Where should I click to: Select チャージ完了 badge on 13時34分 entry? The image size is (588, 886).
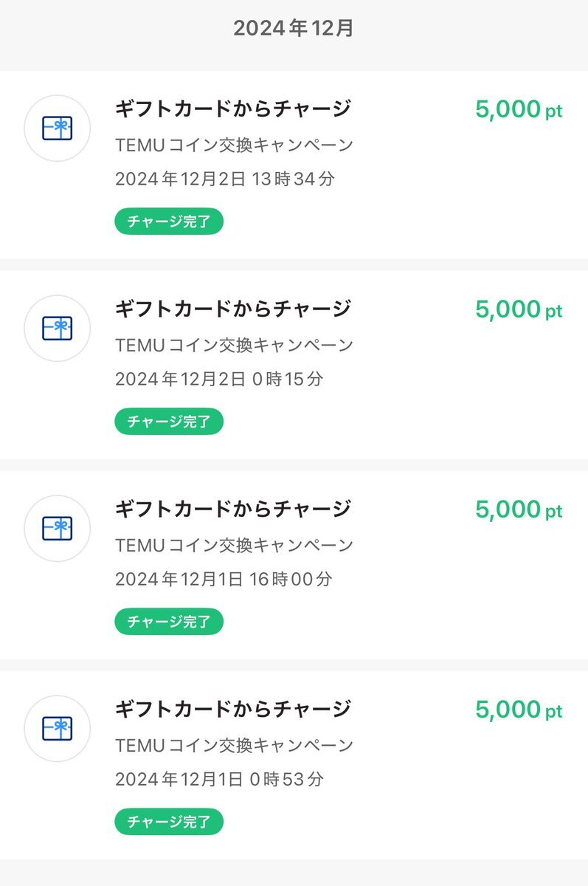[169, 221]
